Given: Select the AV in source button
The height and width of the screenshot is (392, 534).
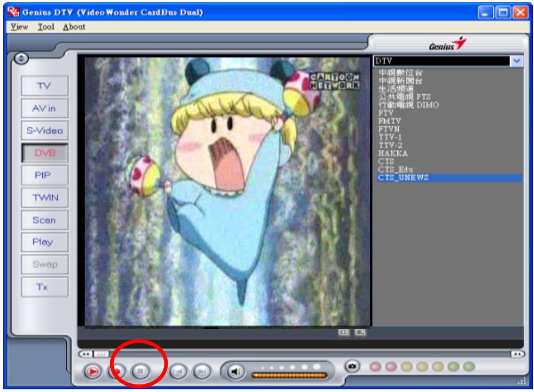Looking at the screenshot, I should click(x=44, y=108).
